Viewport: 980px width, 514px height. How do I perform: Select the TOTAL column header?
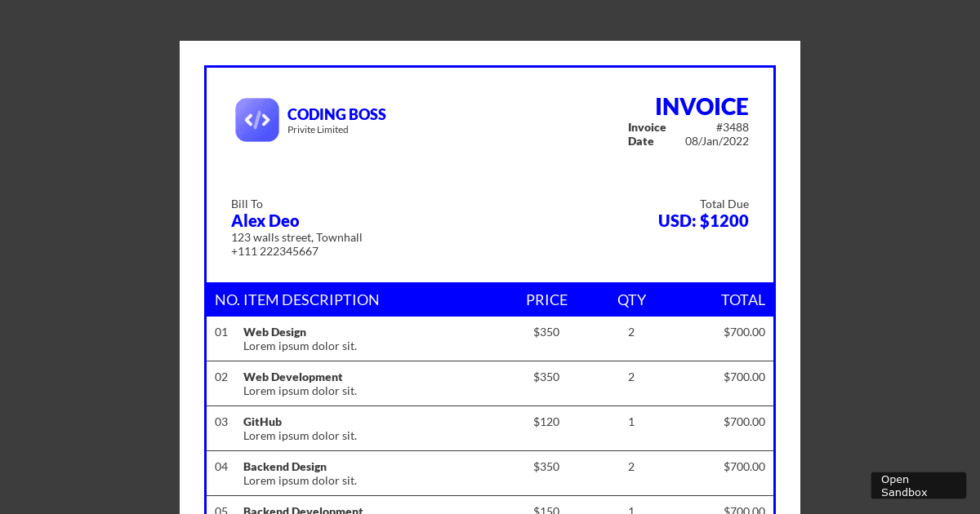(743, 299)
